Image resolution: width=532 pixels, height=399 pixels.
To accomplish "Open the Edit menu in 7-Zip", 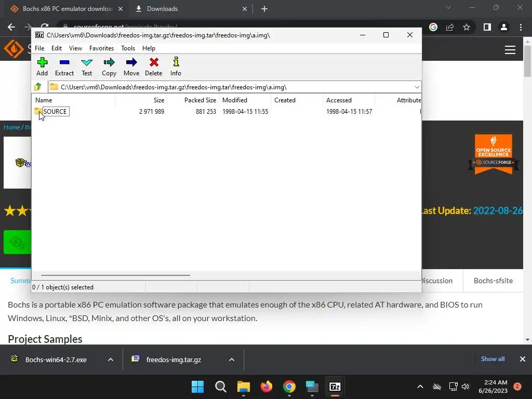I will tap(56, 48).
